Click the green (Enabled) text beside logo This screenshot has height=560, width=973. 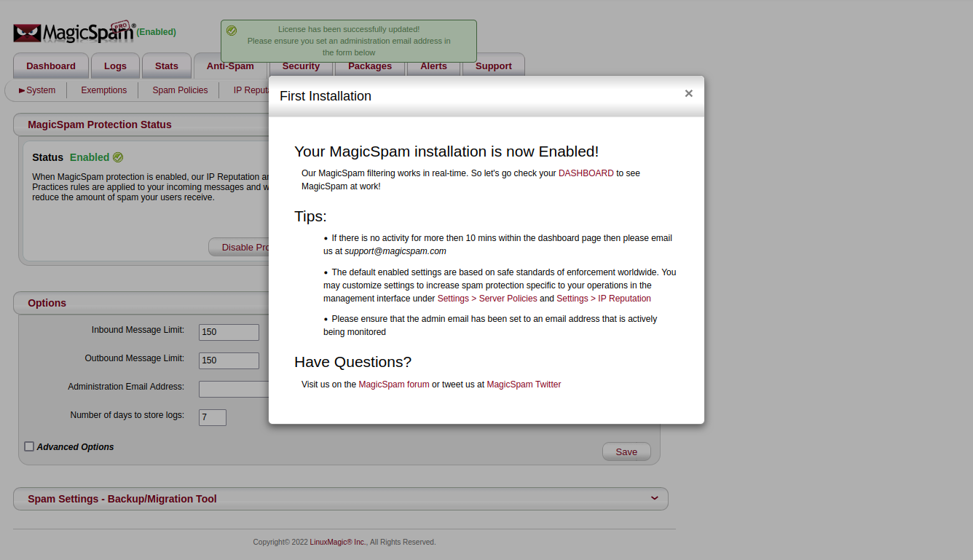pyautogui.click(x=157, y=32)
